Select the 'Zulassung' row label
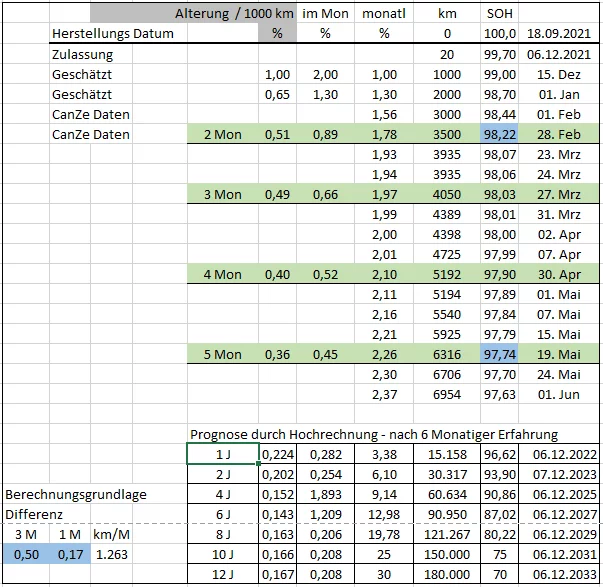603x587 pixels. pos(82,54)
